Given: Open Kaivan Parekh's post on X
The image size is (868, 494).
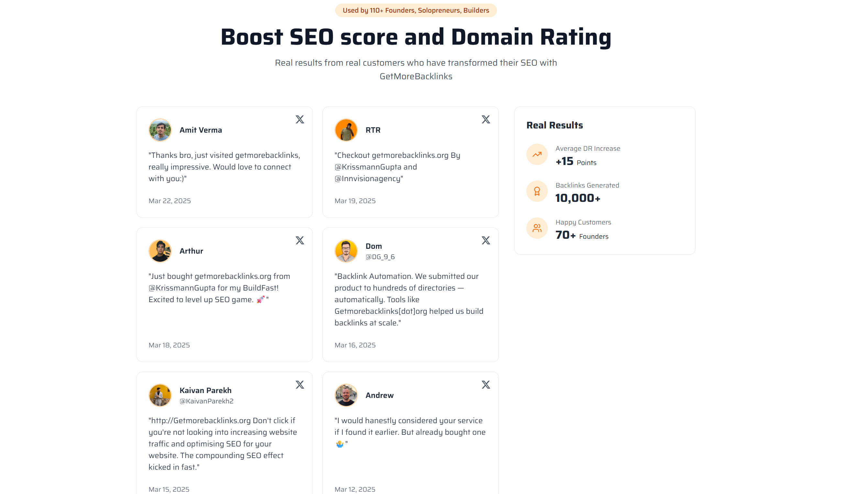Looking at the screenshot, I should [300, 384].
